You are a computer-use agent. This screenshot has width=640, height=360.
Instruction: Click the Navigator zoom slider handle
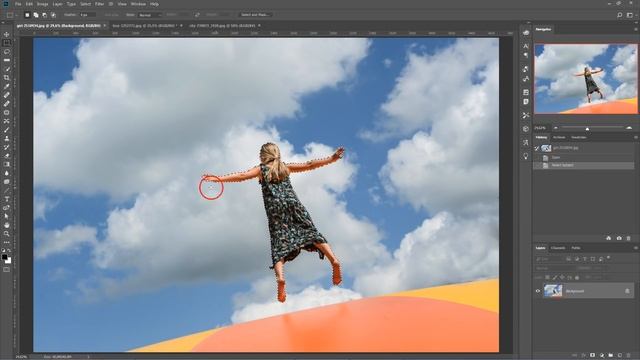[587, 129]
